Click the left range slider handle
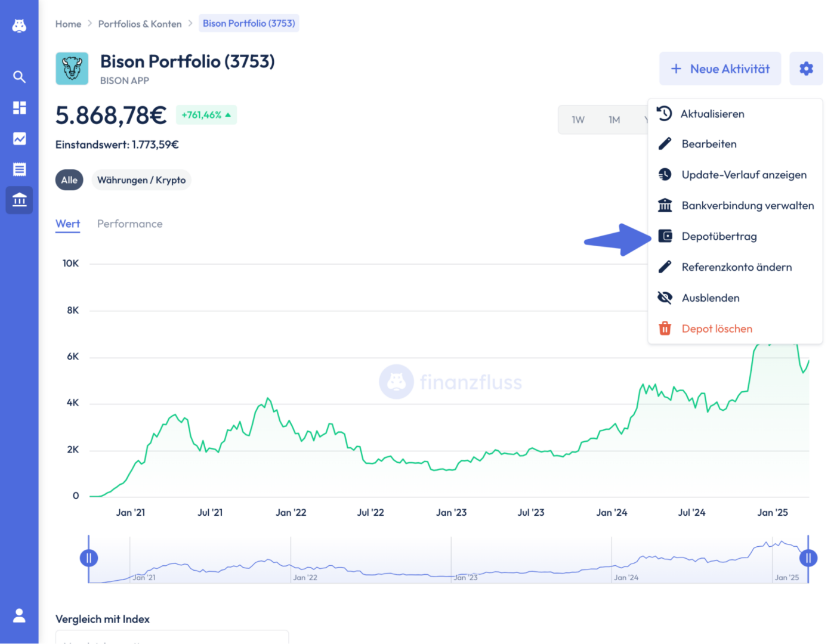 (89, 558)
